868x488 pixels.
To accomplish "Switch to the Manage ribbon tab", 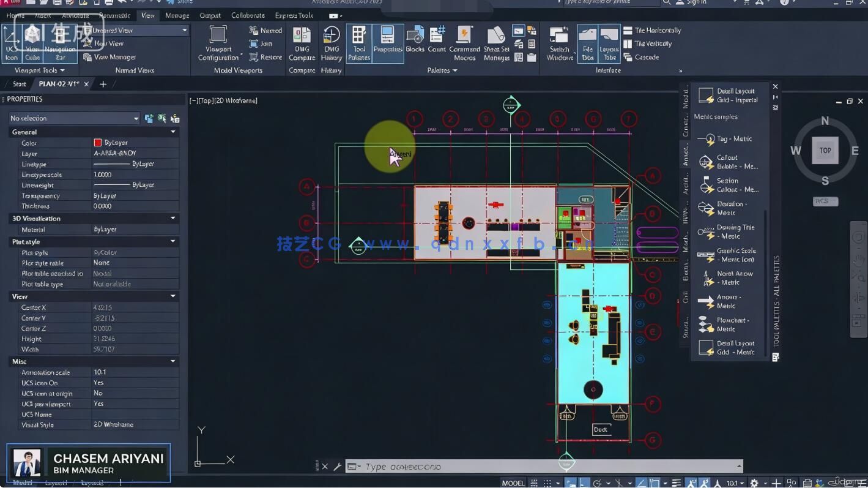I will [x=177, y=15].
